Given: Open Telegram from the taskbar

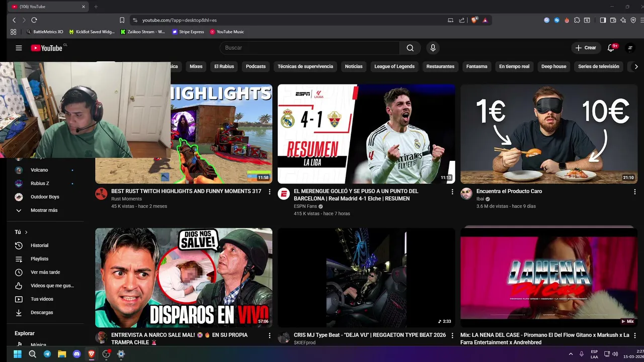Looking at the screenshot, I should click(47, 354).
